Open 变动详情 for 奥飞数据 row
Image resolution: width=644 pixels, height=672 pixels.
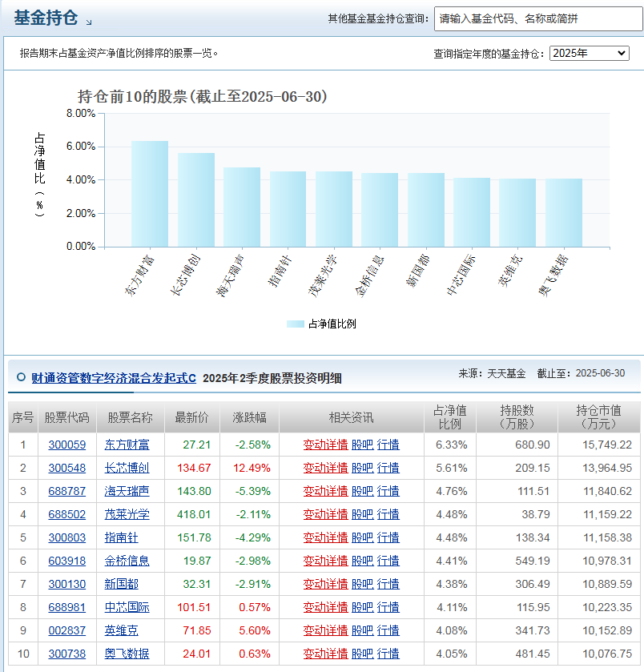click(326, 654)
